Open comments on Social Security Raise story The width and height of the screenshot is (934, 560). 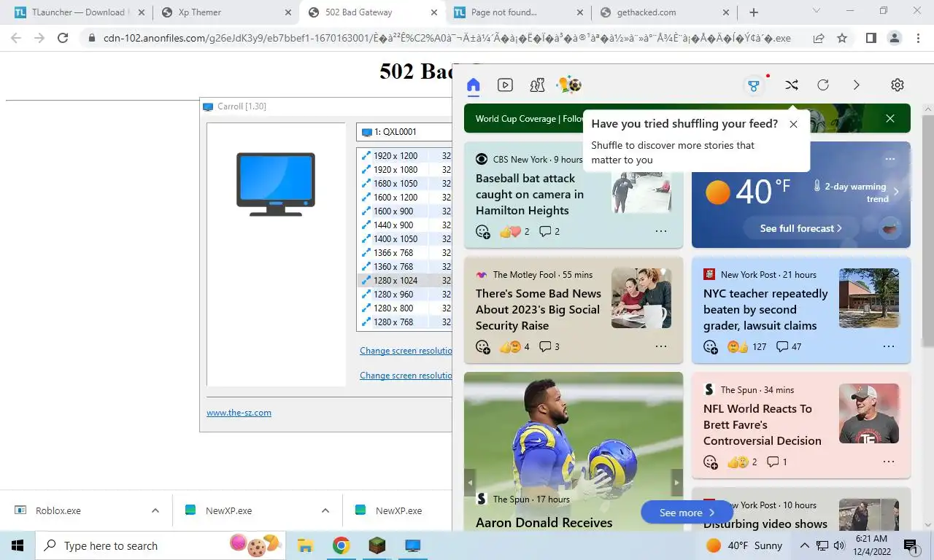549,347
